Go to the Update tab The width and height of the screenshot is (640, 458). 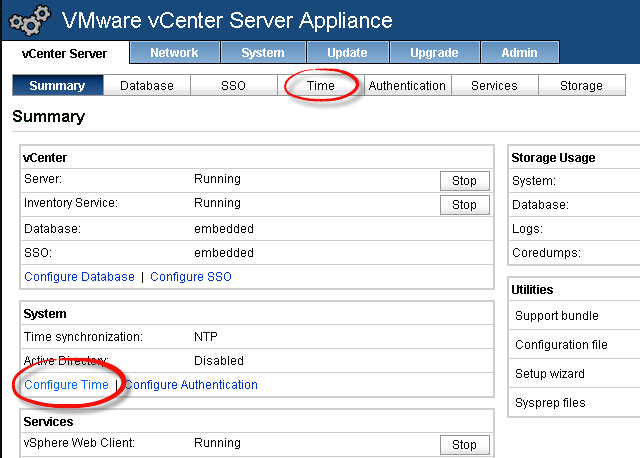click(x=347, y=52)
